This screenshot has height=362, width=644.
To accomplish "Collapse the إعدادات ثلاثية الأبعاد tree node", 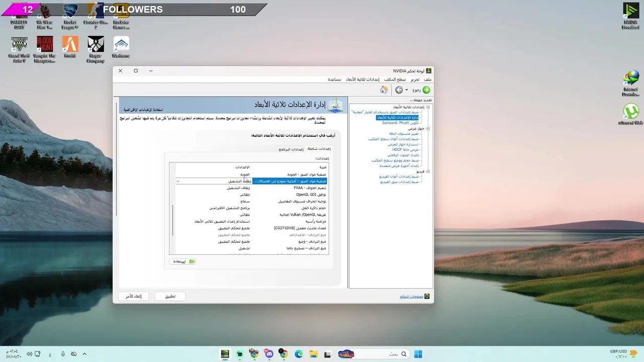I will [x=428, y=107].
